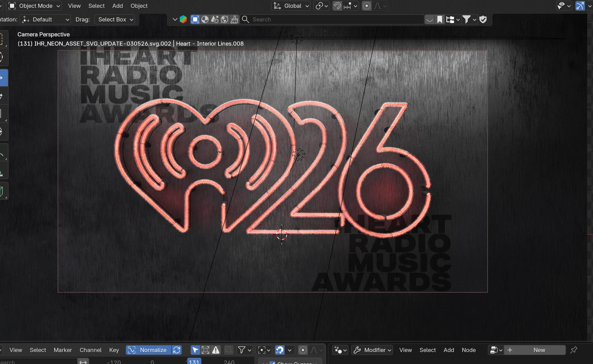
Task: Select the brush filter icon
Action: click(234, 19)
